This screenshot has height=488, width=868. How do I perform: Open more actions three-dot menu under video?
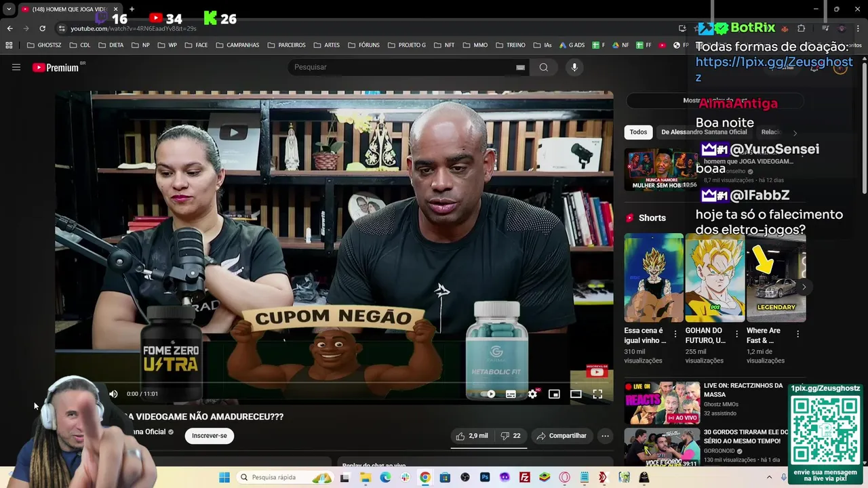(605, 436)
